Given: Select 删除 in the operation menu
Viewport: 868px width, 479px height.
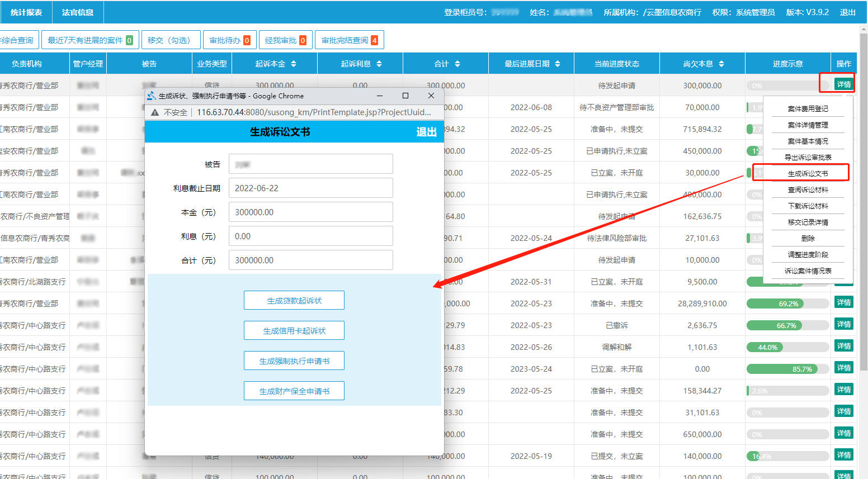Looking at the screenshot, I should click(x=808, y=238).
